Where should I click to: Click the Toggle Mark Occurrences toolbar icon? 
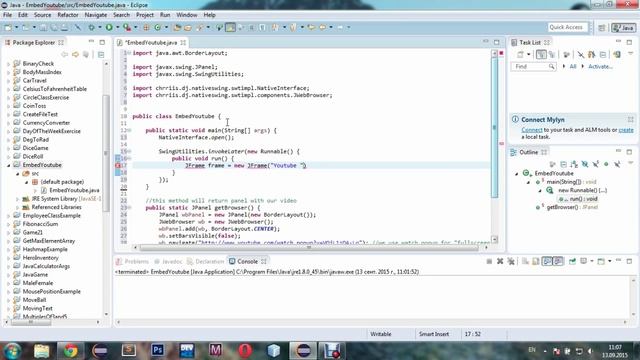point(231,27)
